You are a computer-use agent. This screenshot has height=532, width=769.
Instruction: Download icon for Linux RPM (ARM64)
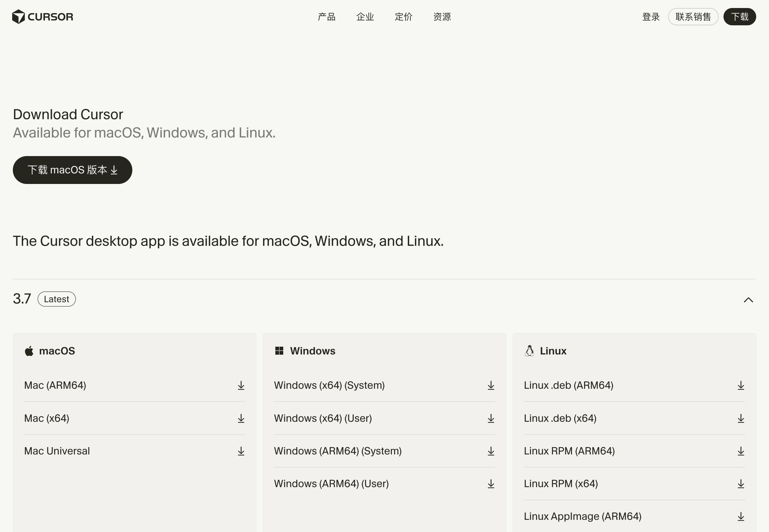pos(741,451)
